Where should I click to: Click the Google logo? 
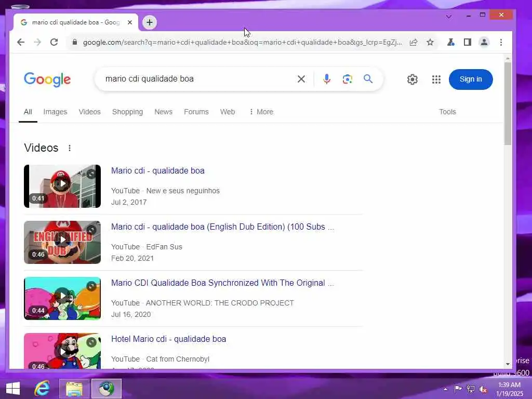[47, 79]
